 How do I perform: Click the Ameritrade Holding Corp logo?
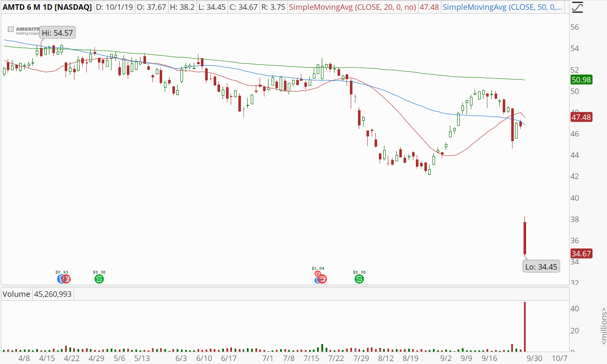[x=23, y=31]
